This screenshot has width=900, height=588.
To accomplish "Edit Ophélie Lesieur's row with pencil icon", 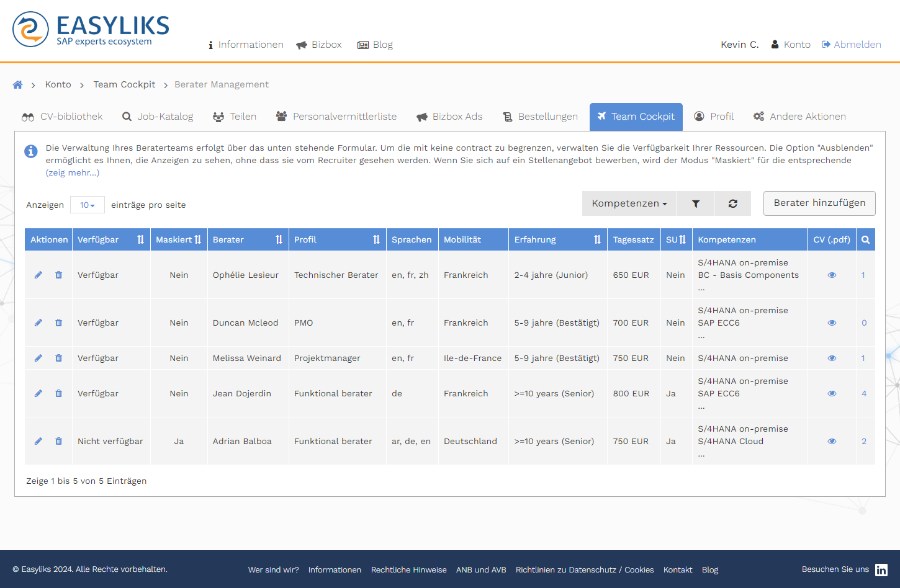I will (x=38, y=275).
